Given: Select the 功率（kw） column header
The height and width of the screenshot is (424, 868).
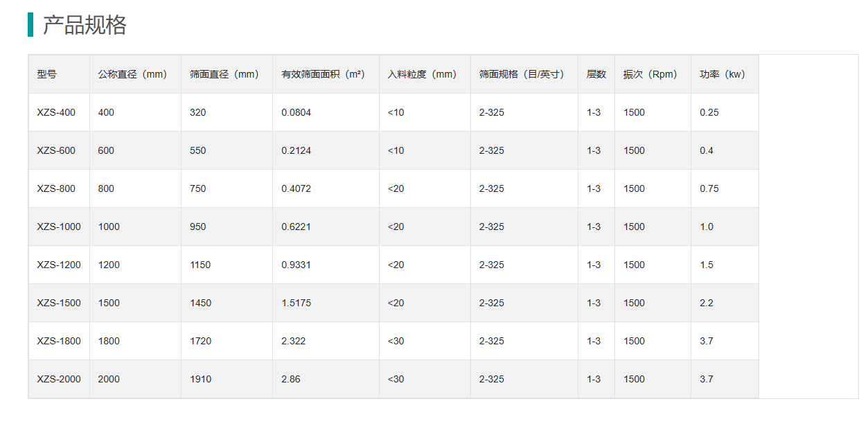Looking at the screenshot, I should pyautogui.click(x=722, y=74).
